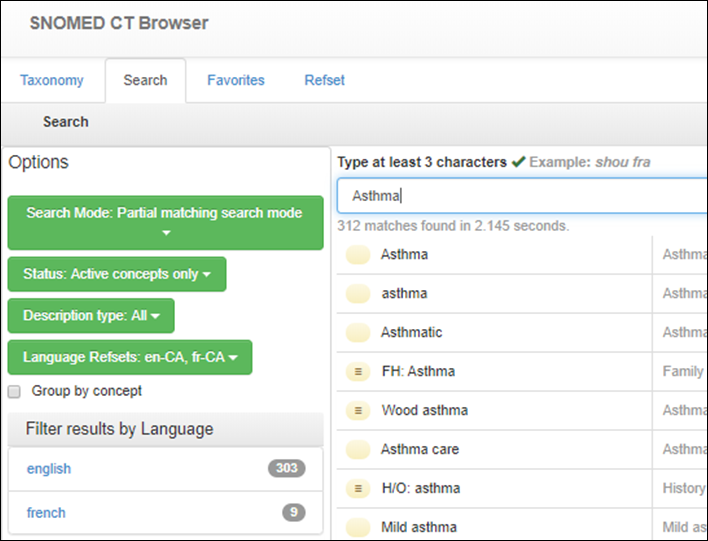Screen dimensions: 708x541
Task: Click the 303 count badge for english
Action: click(287, 468)
